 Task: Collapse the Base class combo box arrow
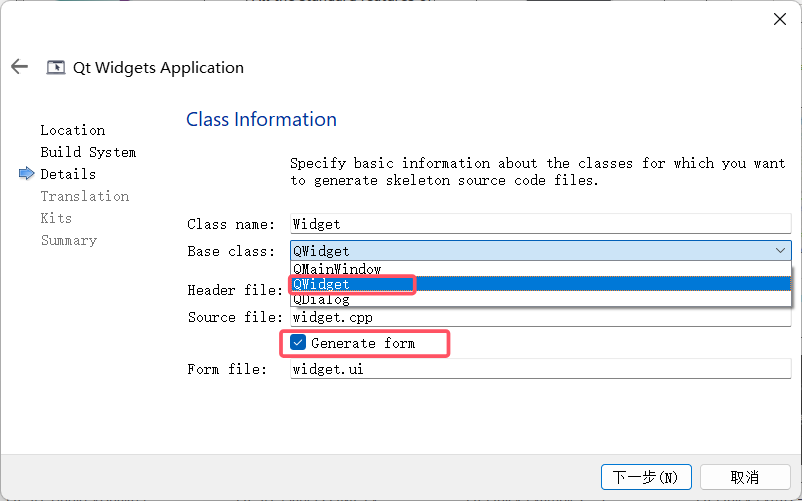coord(780,250)
